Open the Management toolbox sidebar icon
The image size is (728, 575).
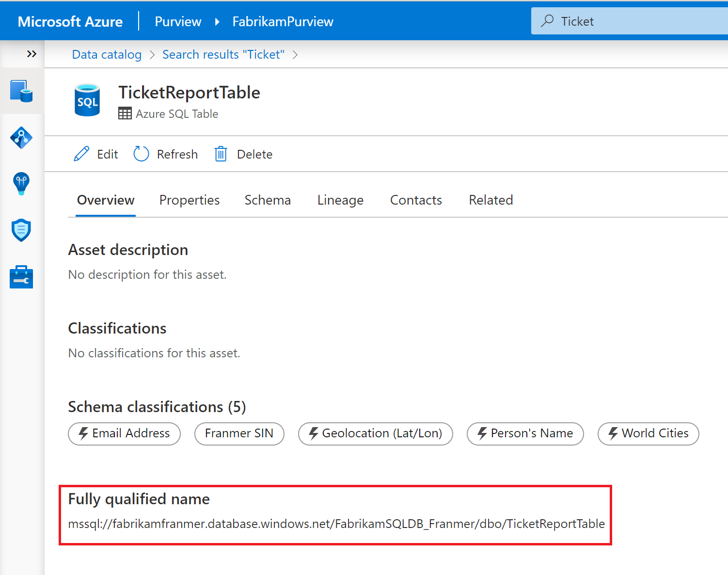[21, 277]
